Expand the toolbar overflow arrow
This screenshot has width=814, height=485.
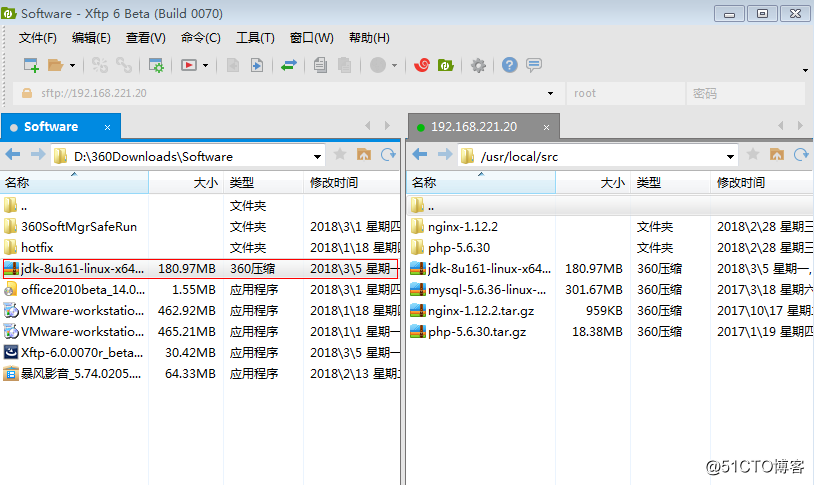click(x=805, y=70)
